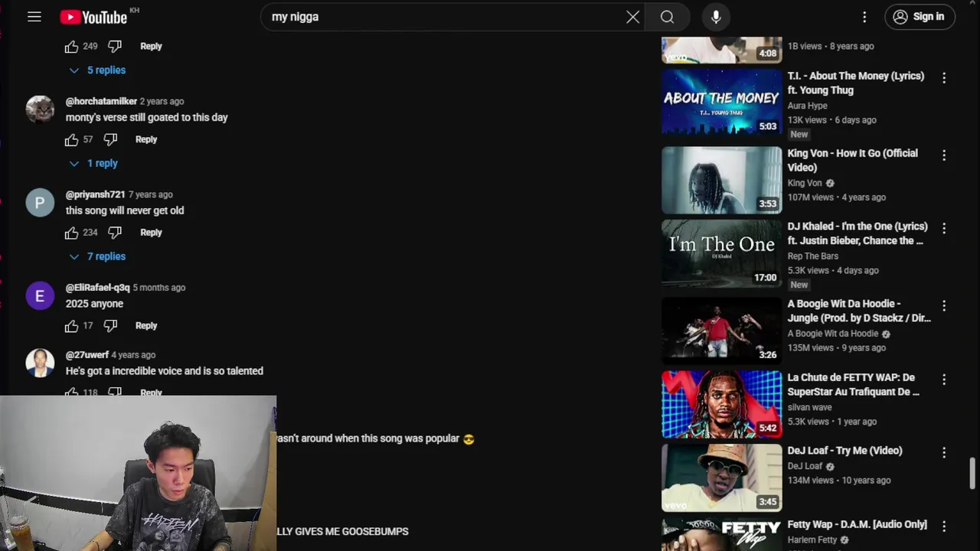Click the '4 years ago' timestamp of @27uwerf
This screenshot has width=980, height=551.
[x=133, y=355]
